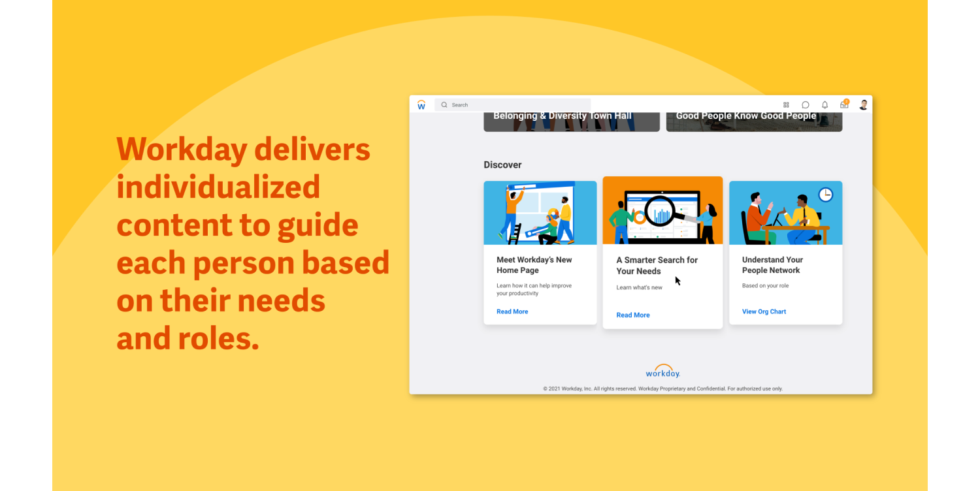The width and height of the screenshot is (980, 491).
Task: Click the "Based on your role" text
Action: tap(765, 286)
